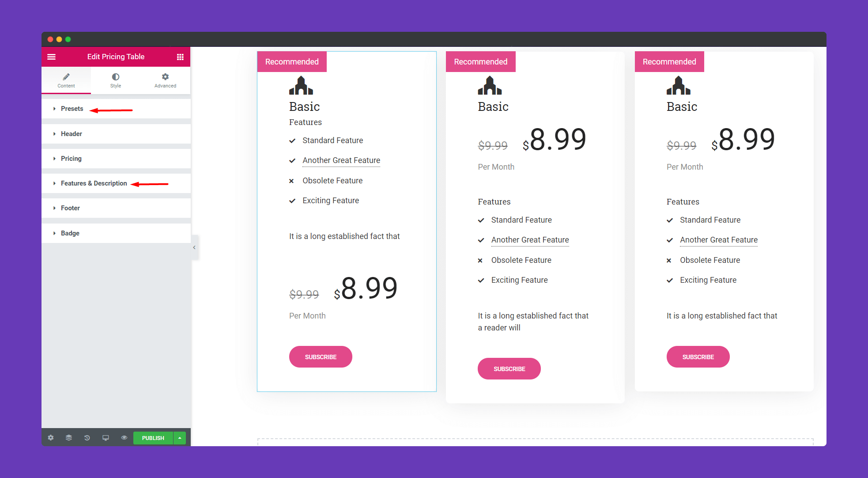Expand the Badge section
Image resolution: width=868 pixels, height=478 pixels.
69,233
